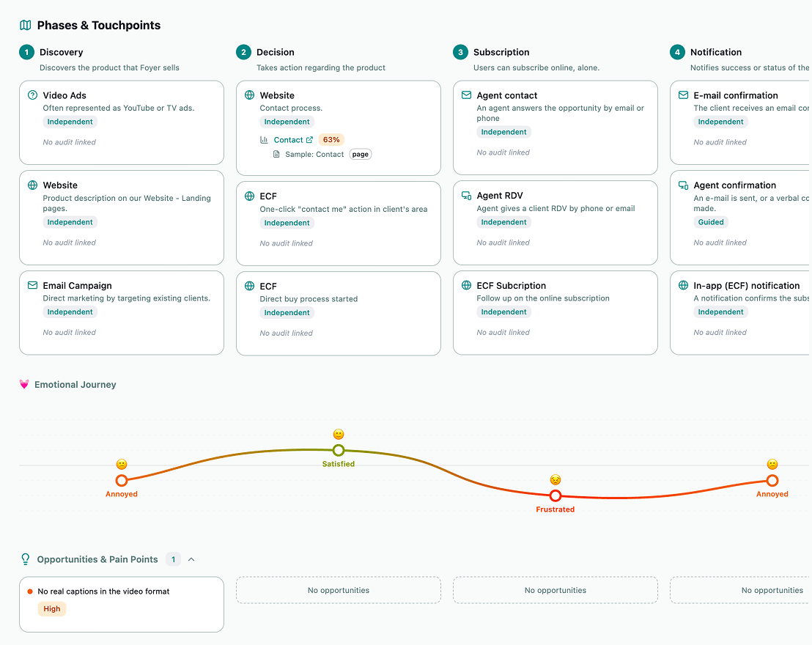
Task: Click the envelope icon on Email Campaign card
Action: point(33,285)
